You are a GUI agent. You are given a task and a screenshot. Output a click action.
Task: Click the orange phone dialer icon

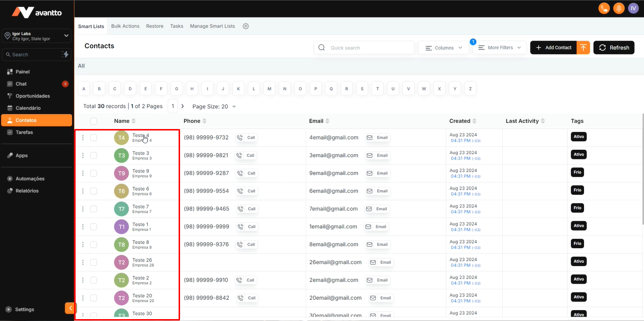point(603,8)
